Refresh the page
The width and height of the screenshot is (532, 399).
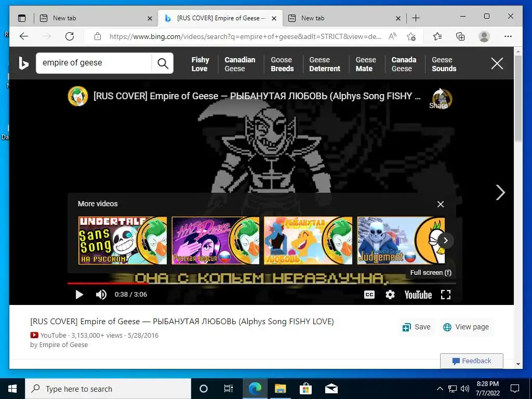(x=70, y=36)
